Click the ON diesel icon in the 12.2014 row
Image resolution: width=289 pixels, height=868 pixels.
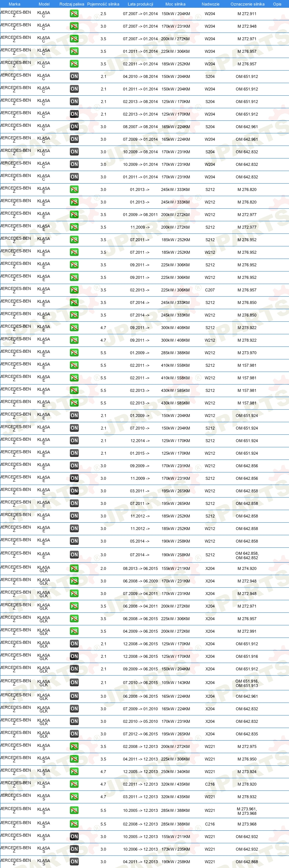[74, 441]
